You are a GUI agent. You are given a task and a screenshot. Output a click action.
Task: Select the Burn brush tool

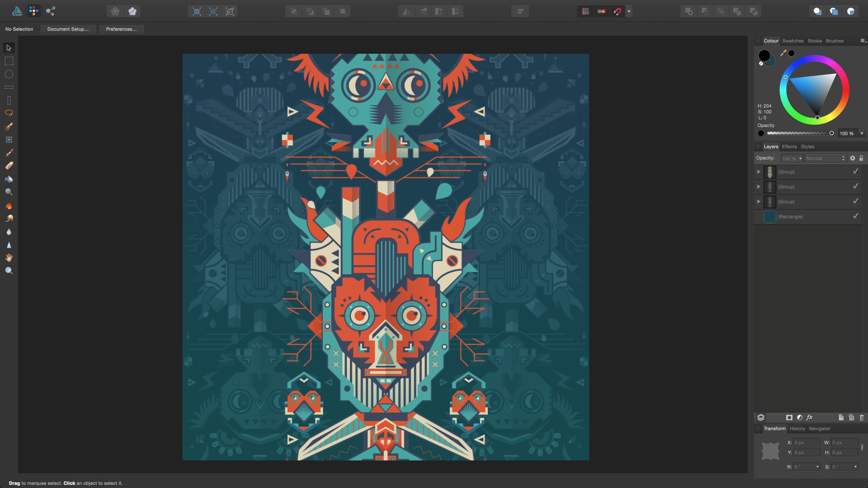click(9, 205)
